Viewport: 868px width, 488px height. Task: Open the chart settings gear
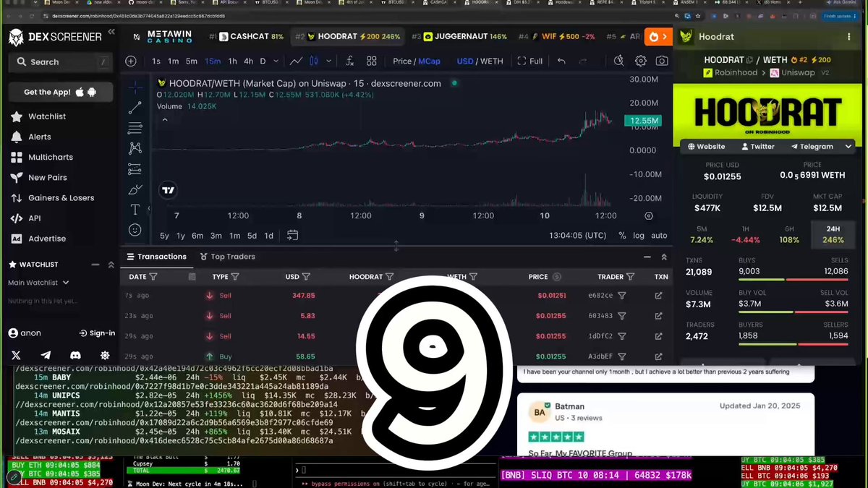(x=641, y=61)
